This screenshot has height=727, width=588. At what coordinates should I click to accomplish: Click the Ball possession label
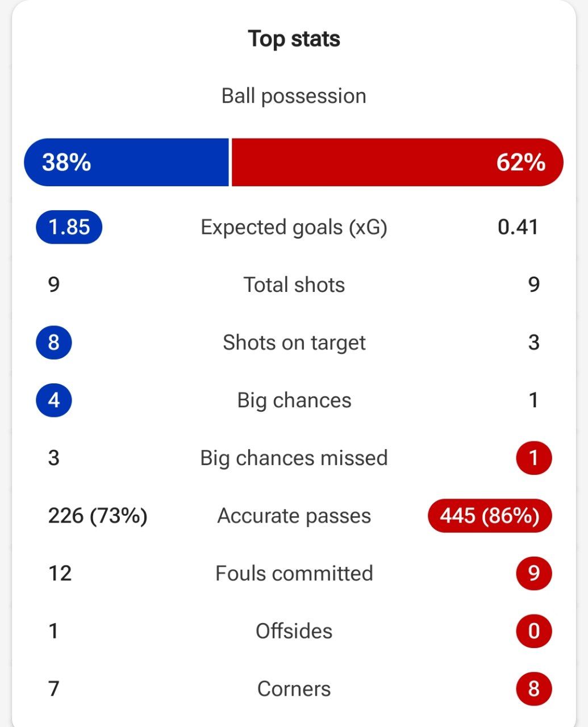[x=294, y=96]
